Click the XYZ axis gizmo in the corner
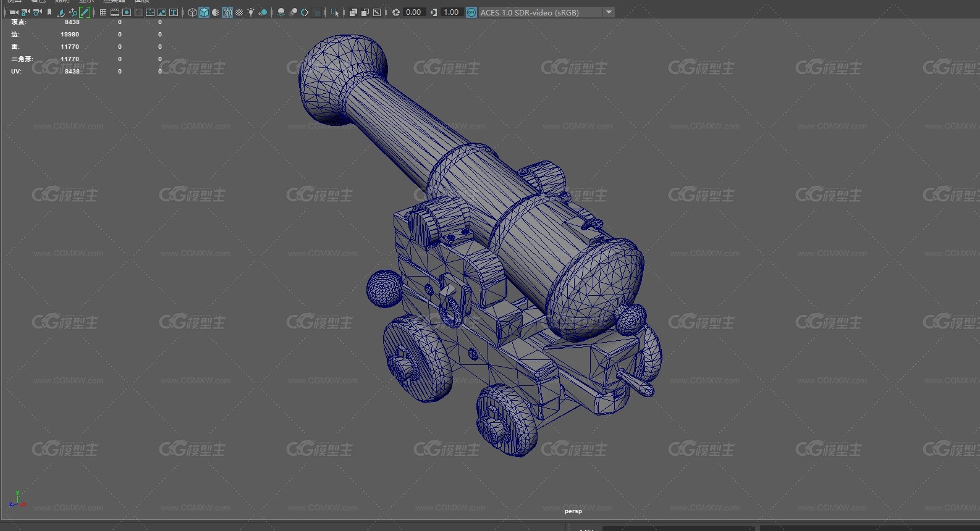This screenshot has width=980, height=531. pos(17,500)
